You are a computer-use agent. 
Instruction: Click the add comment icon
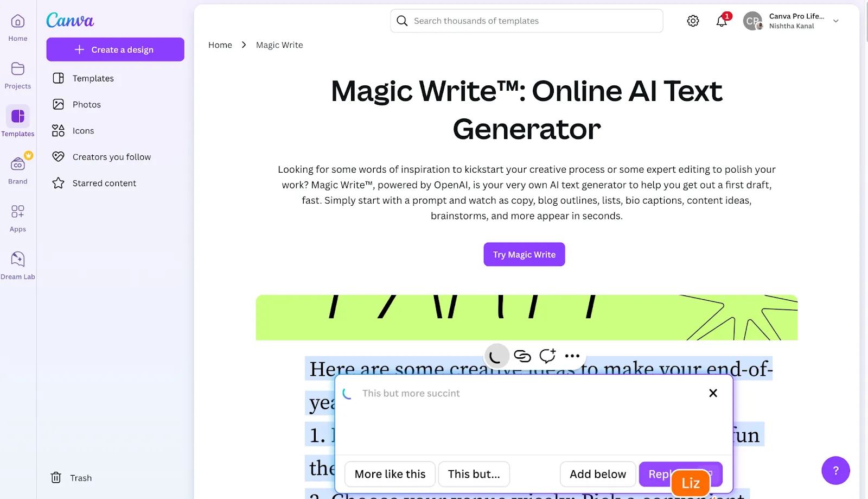tap(547, 356)
